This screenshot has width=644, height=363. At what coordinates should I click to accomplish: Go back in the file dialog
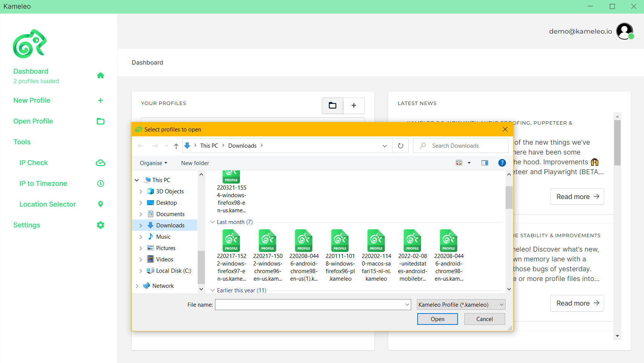[141, 146]
